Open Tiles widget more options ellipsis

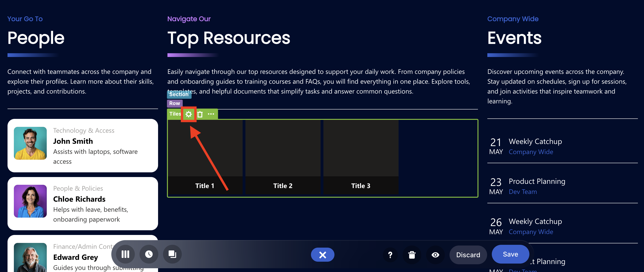[211, 114]
